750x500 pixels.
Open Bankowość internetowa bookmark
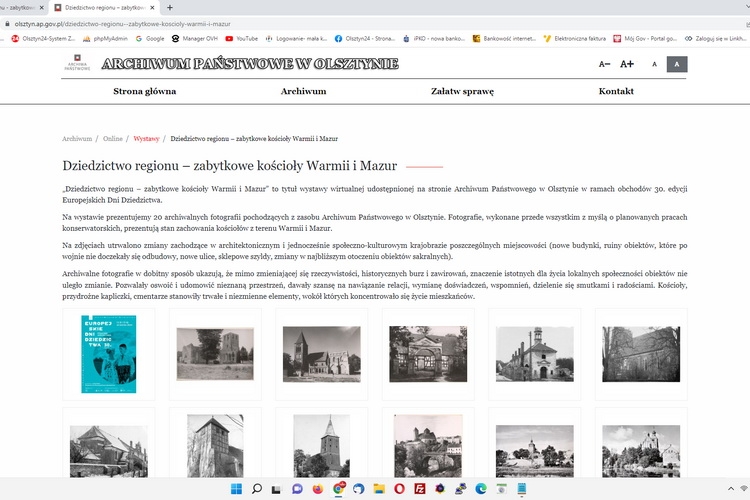(x=504, y=39)
